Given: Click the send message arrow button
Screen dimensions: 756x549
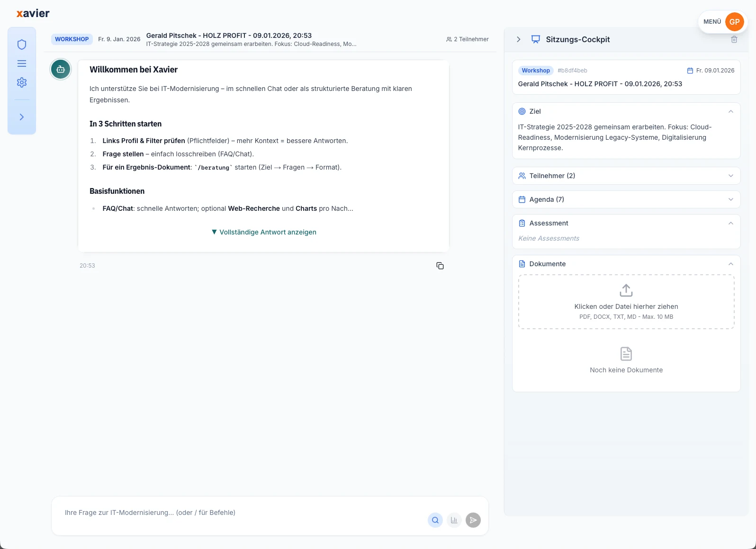Looking at the screenshot, I should (473, 520).
